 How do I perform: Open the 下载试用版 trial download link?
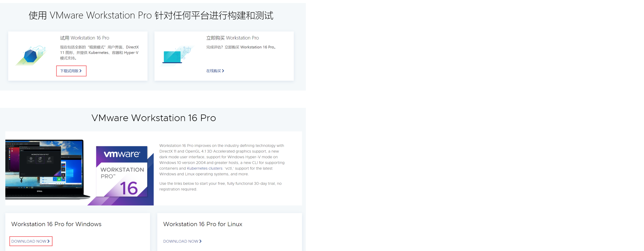(71, 71)
